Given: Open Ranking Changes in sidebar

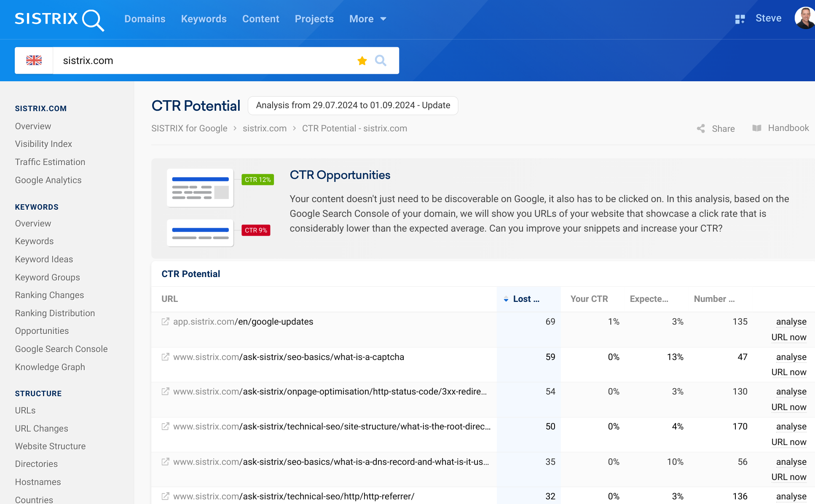Looking at the screenshot, I should point(49,295).
